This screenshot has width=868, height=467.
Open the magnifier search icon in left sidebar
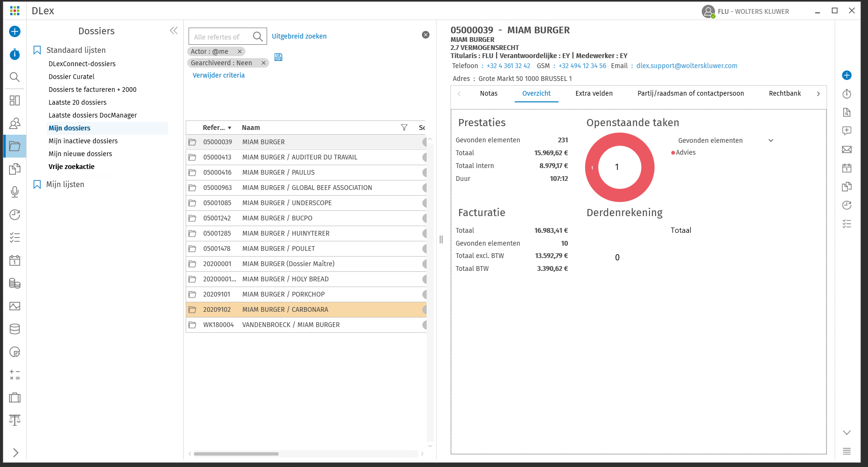[x=15, y=77]
